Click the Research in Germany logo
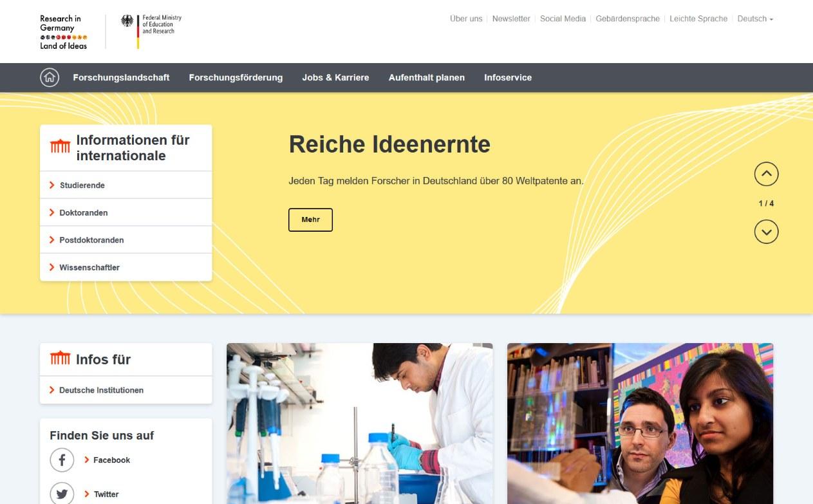 (x=64, y=32)
